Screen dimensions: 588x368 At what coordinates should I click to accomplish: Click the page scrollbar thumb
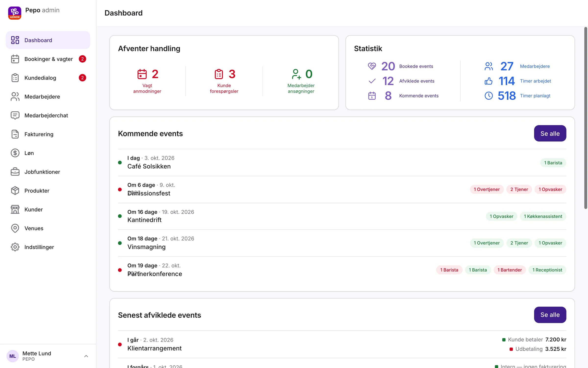[586, 118]
